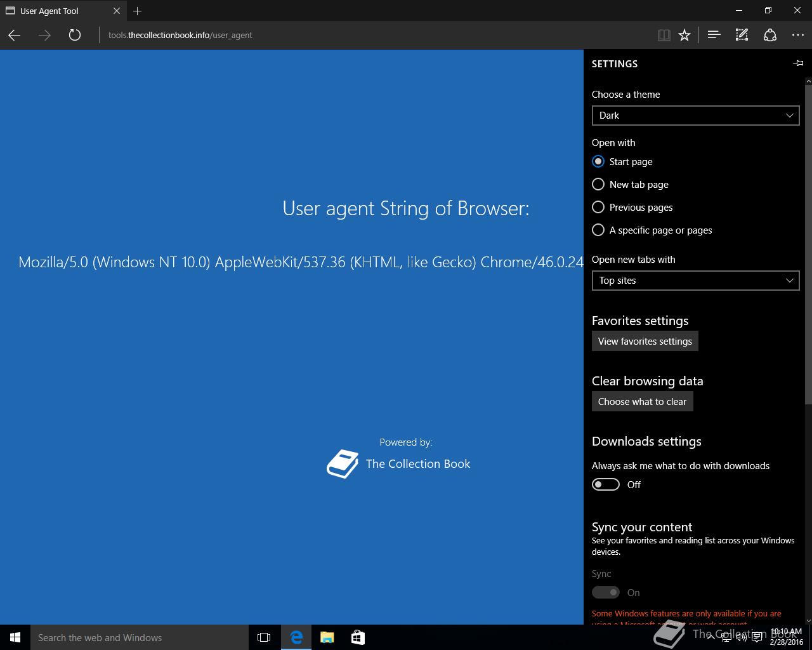Go back to the previous page

click(14, 35)
